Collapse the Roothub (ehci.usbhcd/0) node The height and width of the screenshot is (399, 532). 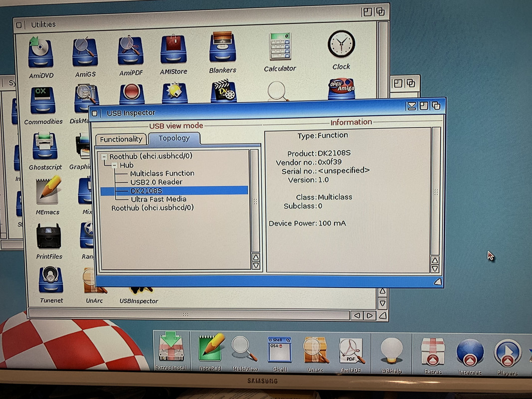pos(105,157)
